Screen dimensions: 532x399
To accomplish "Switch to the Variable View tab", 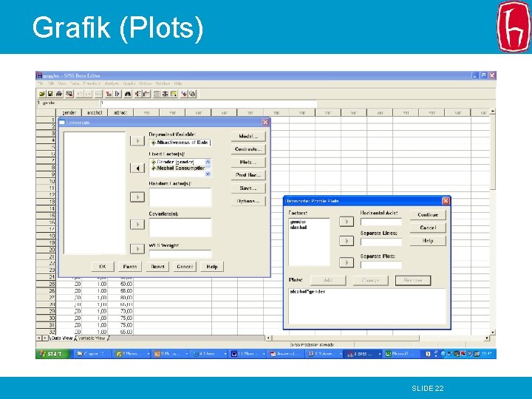I will [92, 338].
